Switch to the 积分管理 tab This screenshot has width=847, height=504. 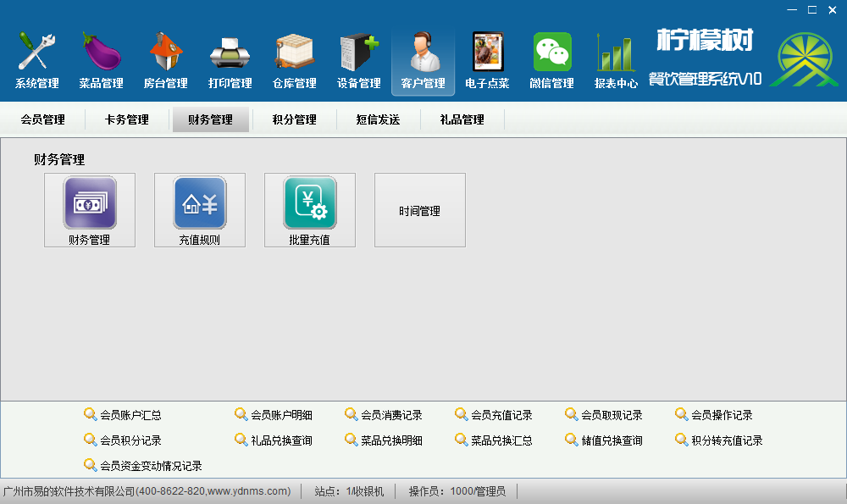(x=294, y=119)
